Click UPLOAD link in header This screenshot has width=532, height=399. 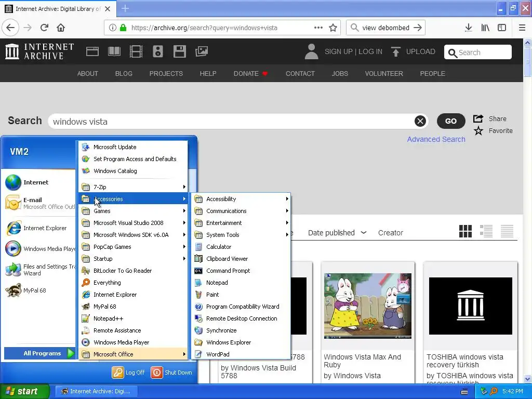(x=413, y=51)
